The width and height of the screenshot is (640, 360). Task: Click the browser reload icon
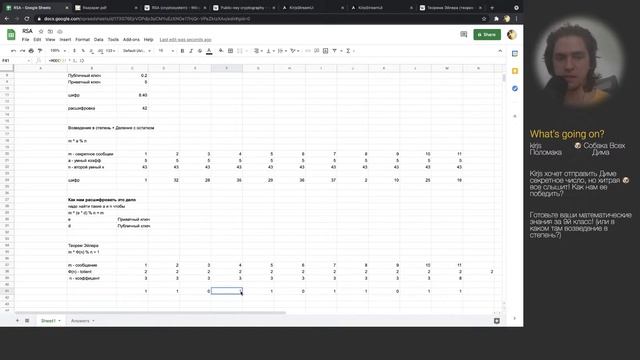pyautogui.click(x=27, y=19)
